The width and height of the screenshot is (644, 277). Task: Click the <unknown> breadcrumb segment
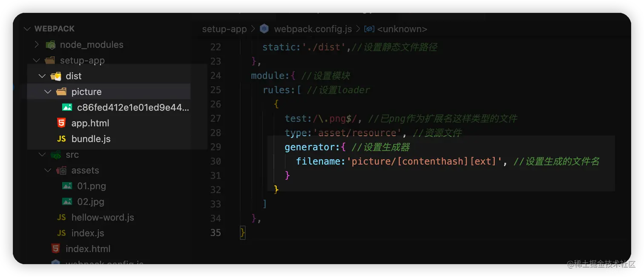402,29
